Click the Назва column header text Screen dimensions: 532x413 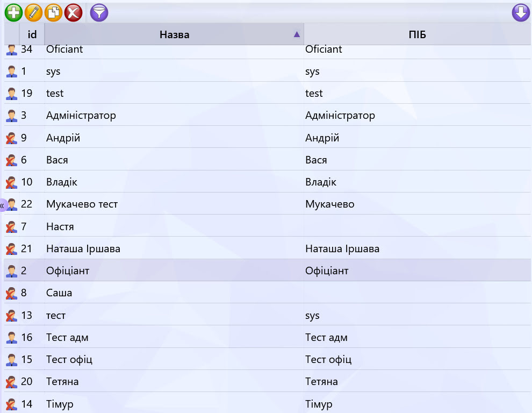(175, 34)
